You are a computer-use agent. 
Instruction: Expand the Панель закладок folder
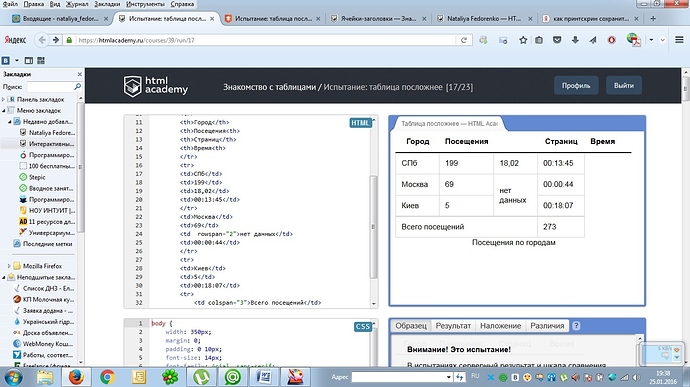click(4, 100)
